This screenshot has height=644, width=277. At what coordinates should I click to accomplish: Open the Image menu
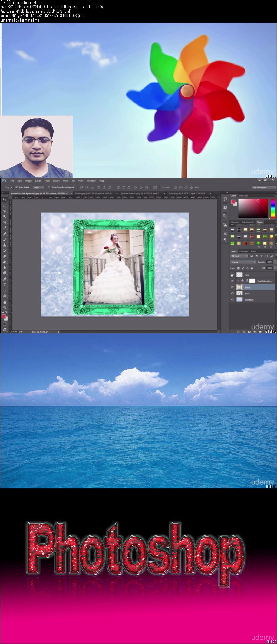point(28,181)
